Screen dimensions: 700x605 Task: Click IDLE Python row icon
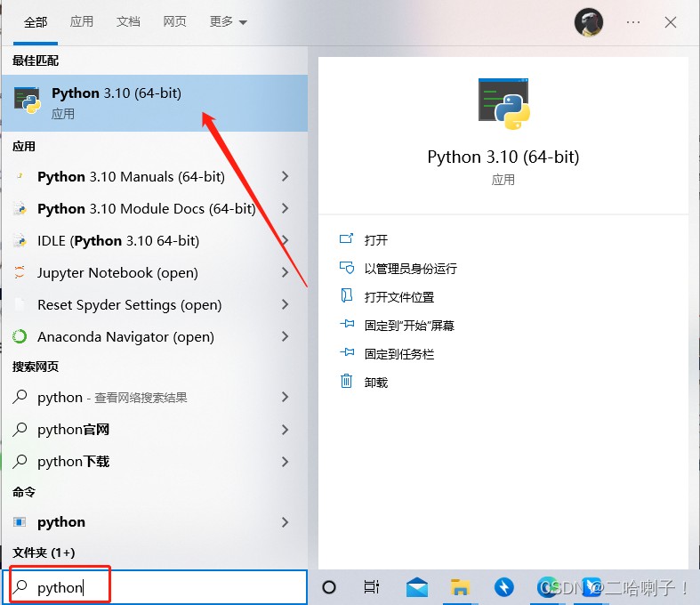click(20, 240)
